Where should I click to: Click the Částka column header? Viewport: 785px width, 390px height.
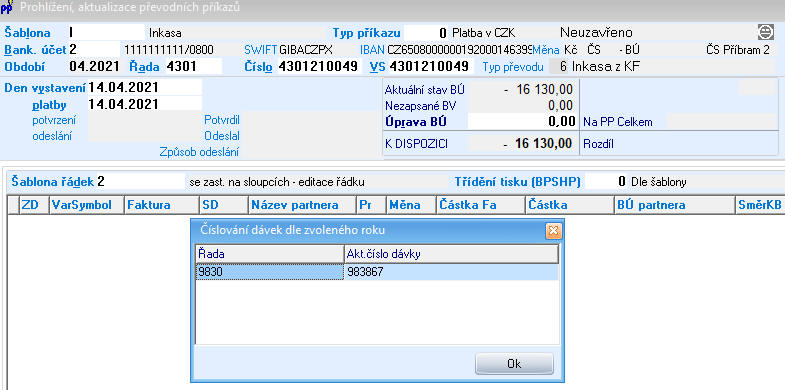coord(570,205)
